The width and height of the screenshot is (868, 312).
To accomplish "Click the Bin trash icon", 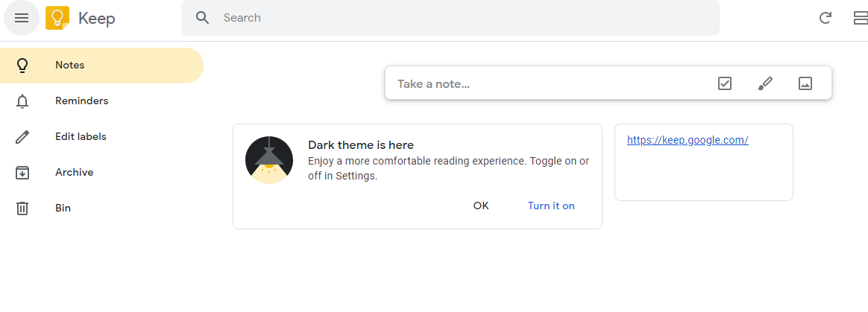I will tap(22, 208).
